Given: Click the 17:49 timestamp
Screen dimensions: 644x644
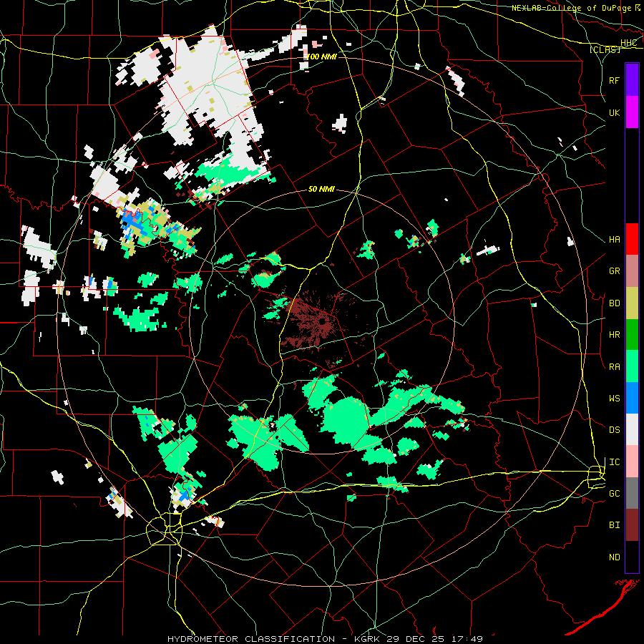Looking at the screenshot, I should click(x=468, y=639).
